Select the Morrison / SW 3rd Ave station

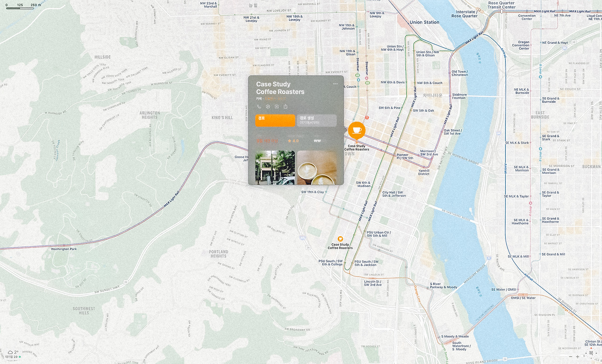[x=429, y=153]
